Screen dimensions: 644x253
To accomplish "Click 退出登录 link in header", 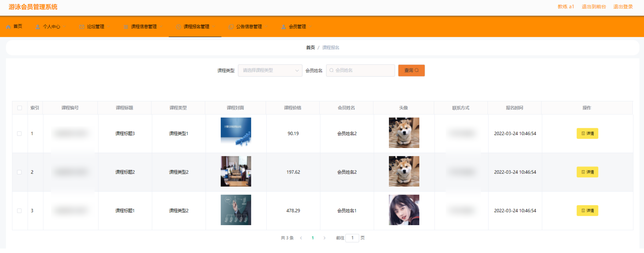I will (623, 7).
